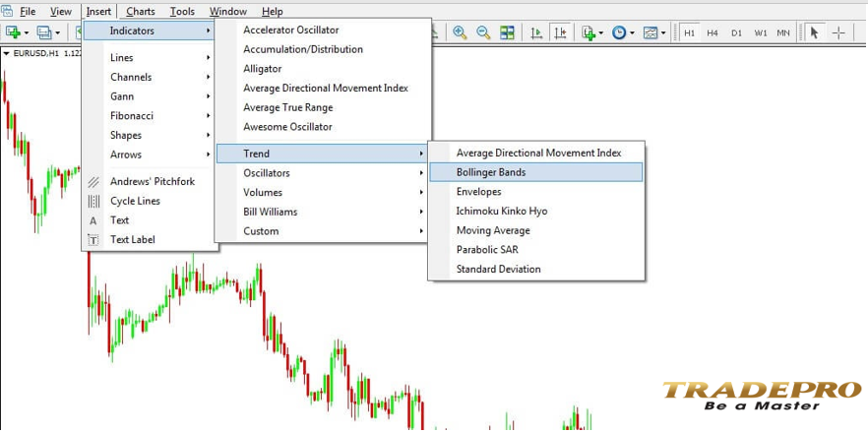The width and height of the screenshot is (868, 433).
Task: Switch to the H1 timeframe
Action: click(x=689, y=33)
